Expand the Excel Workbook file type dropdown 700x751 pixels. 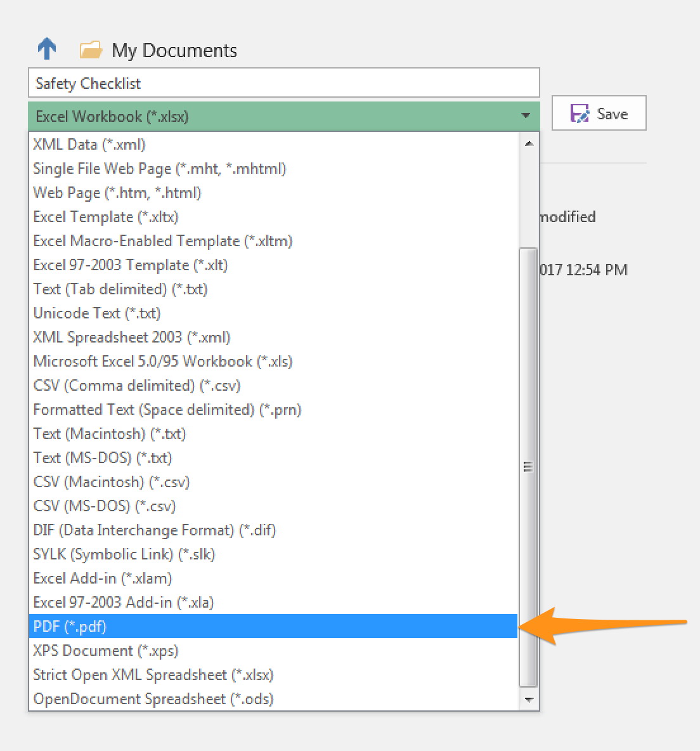(x=525, y=116)
